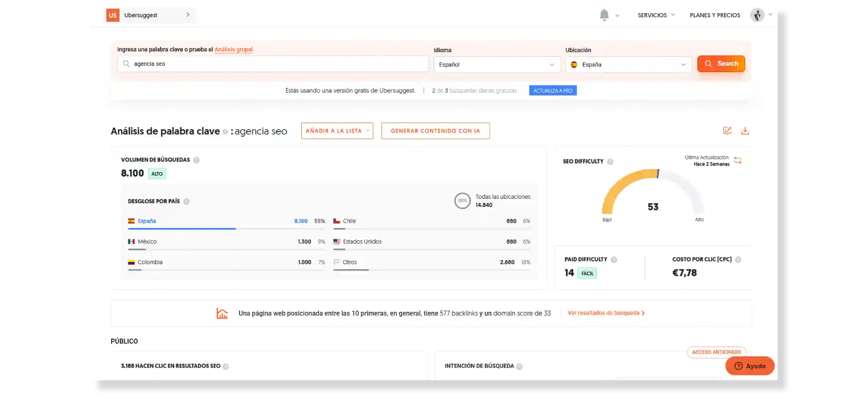Open the Servicios menu
This screenshot has width=868, height=399.
[x=656, y=15]
